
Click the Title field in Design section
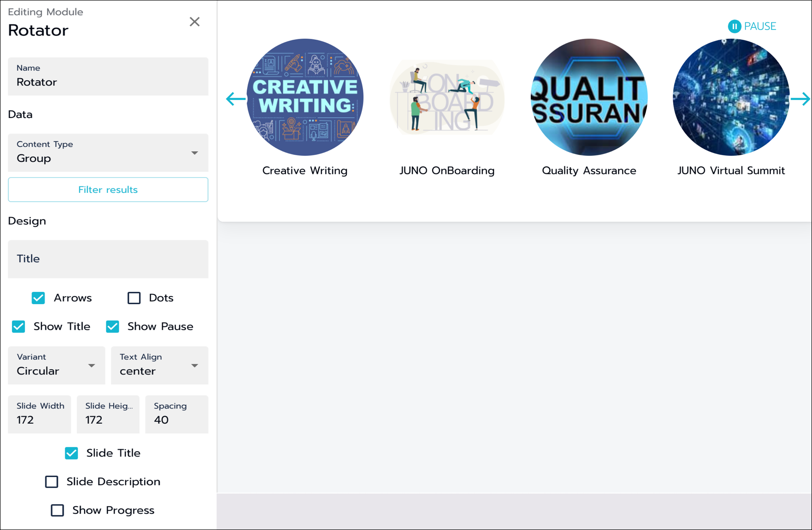[108, 259]
